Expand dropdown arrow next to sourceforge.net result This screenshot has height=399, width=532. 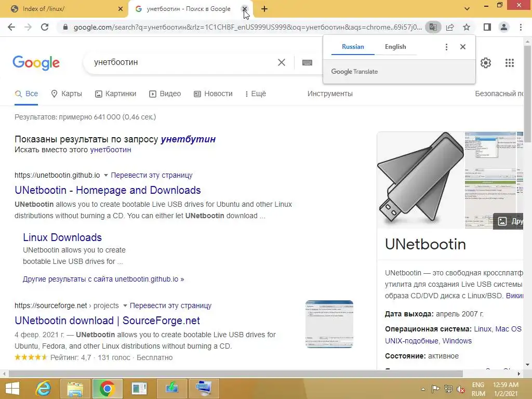[x=125, y=305]
